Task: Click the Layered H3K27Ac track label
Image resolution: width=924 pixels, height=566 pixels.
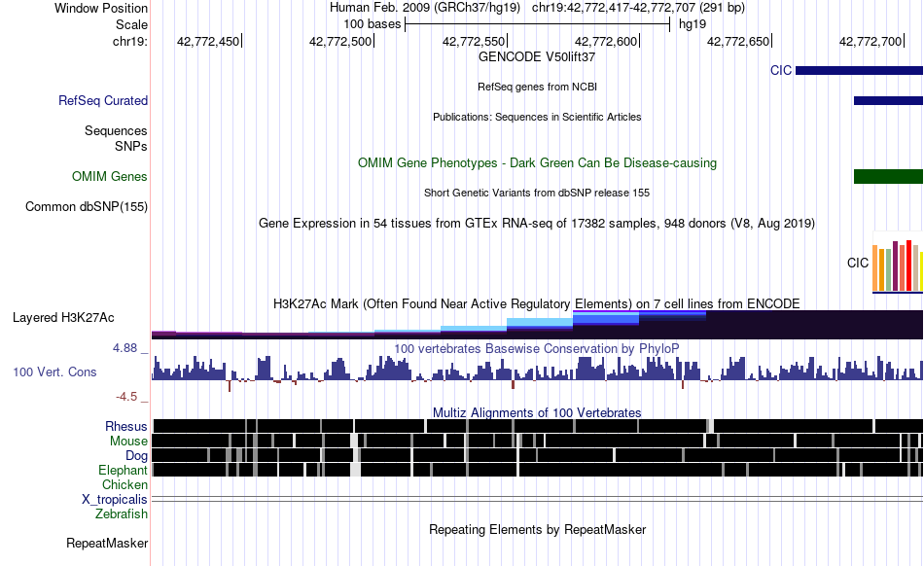Action: point(63,318)
